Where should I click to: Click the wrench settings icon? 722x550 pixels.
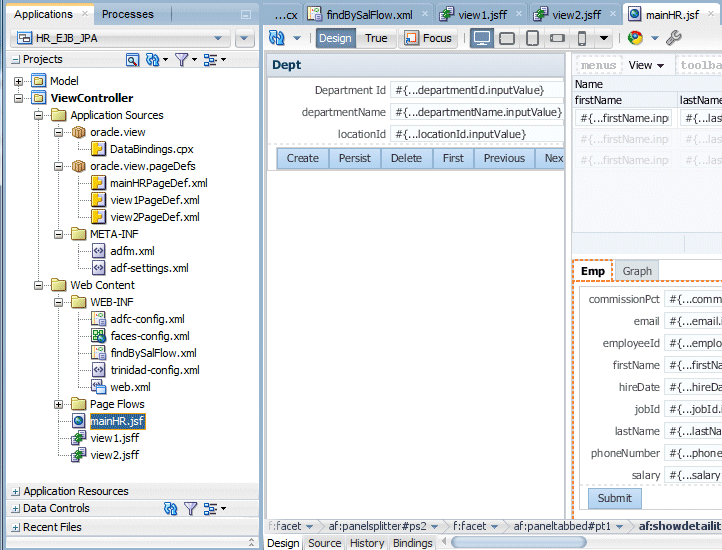[x=674, y=38]
